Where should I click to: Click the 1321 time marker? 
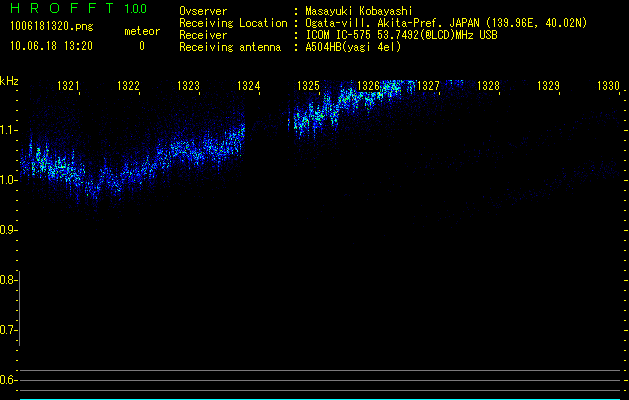pos(69,85)
